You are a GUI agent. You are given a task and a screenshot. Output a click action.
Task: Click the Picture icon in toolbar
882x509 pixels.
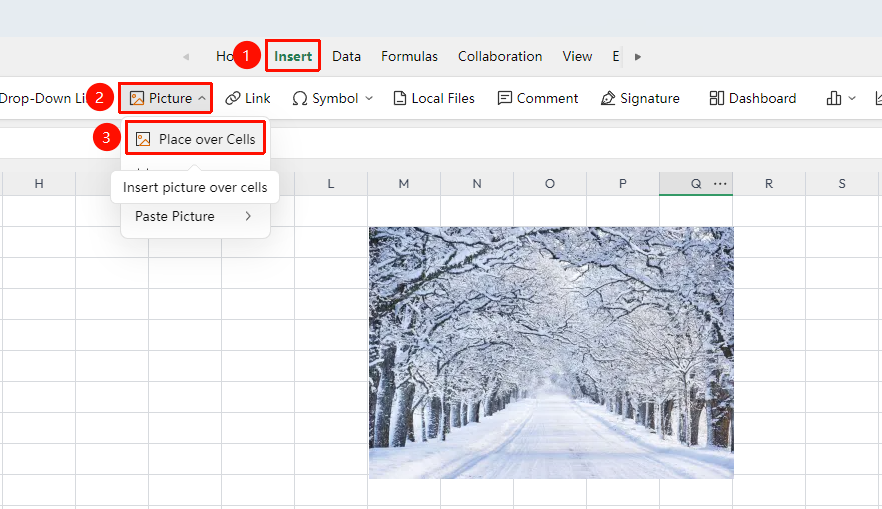[137, 98]
